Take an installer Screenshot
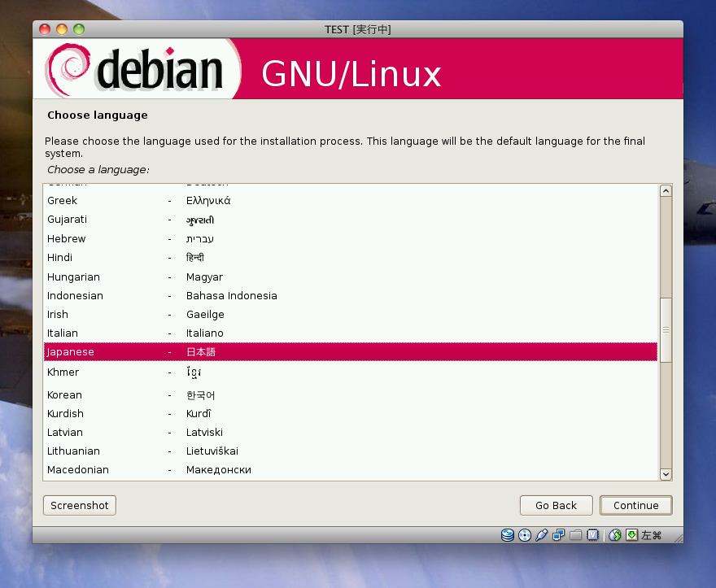 pyautogui.click(x=80, y=505)
